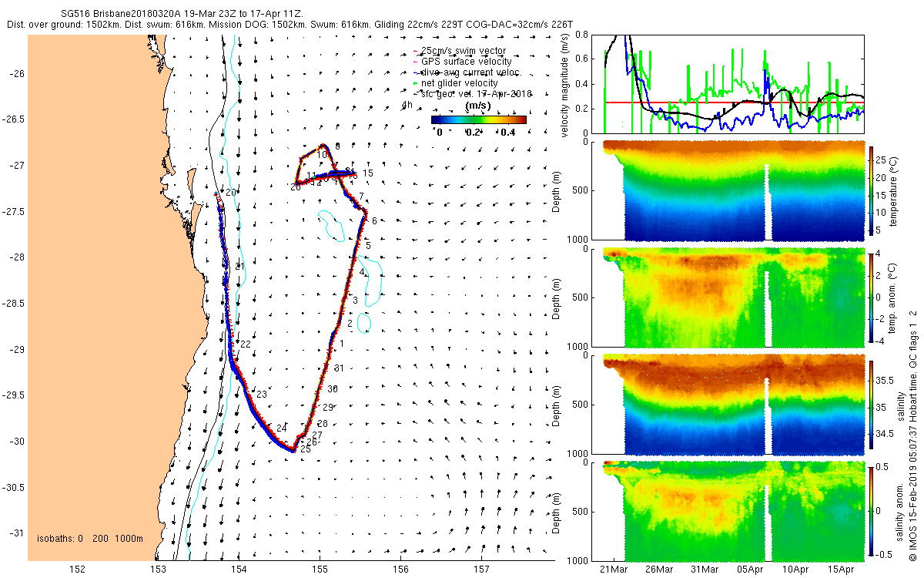Click the temp. anom. (°C) colorbar
Screen dimensions: 924x578
(x=872, y=297)
